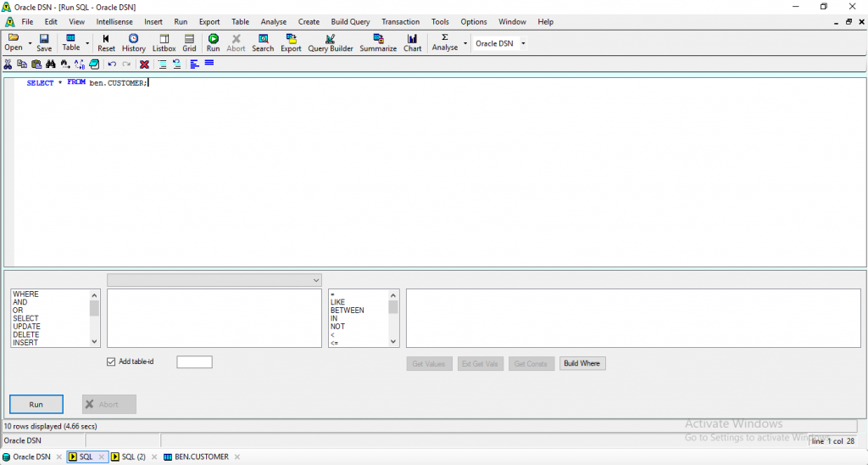This screenshot has width=868, height=465.
Task: Click the Grid view icon
Action: click(x=189, y=42)
